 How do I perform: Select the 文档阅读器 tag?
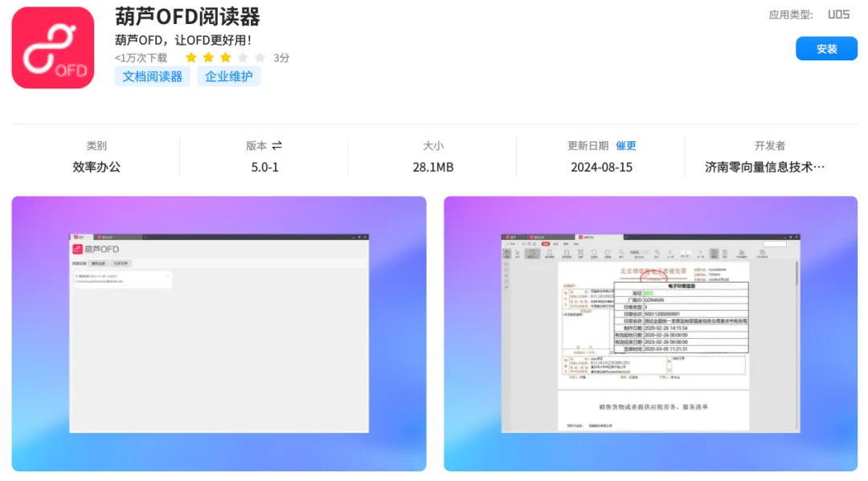[153, 77]
